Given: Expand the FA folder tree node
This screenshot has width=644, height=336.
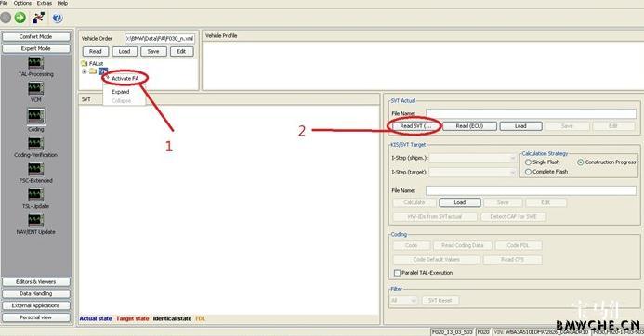Looking at the screenshot, I should pyautogui.click(x=85, y=71).
